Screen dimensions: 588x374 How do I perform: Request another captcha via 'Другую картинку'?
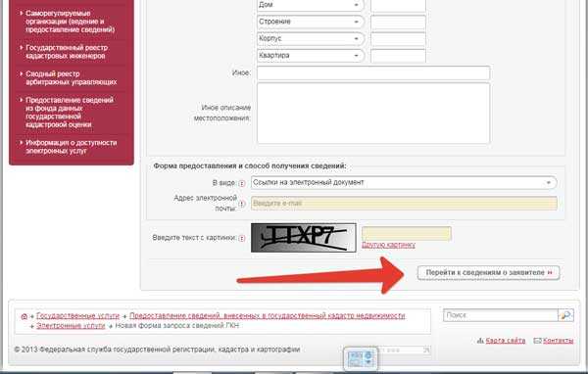coord(388,245)
